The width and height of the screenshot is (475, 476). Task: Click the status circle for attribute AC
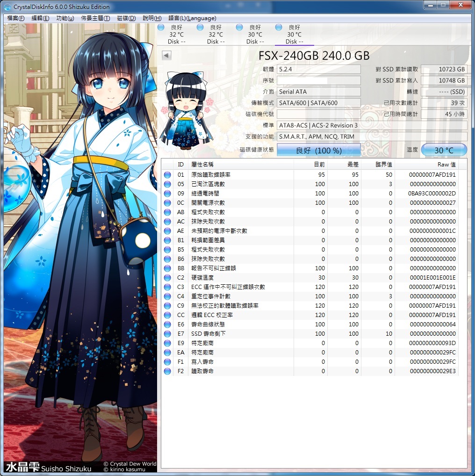[167, 222]
